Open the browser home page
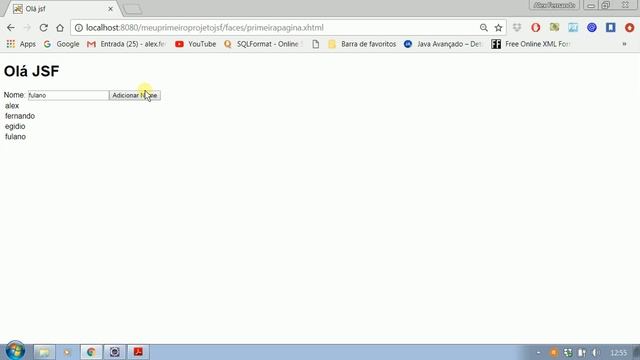 pos(60,28)
